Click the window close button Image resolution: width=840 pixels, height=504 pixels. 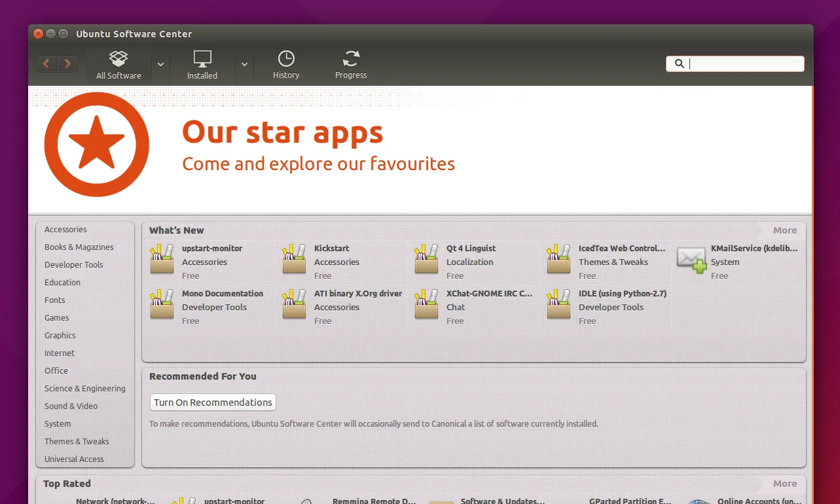pos(38,34)
